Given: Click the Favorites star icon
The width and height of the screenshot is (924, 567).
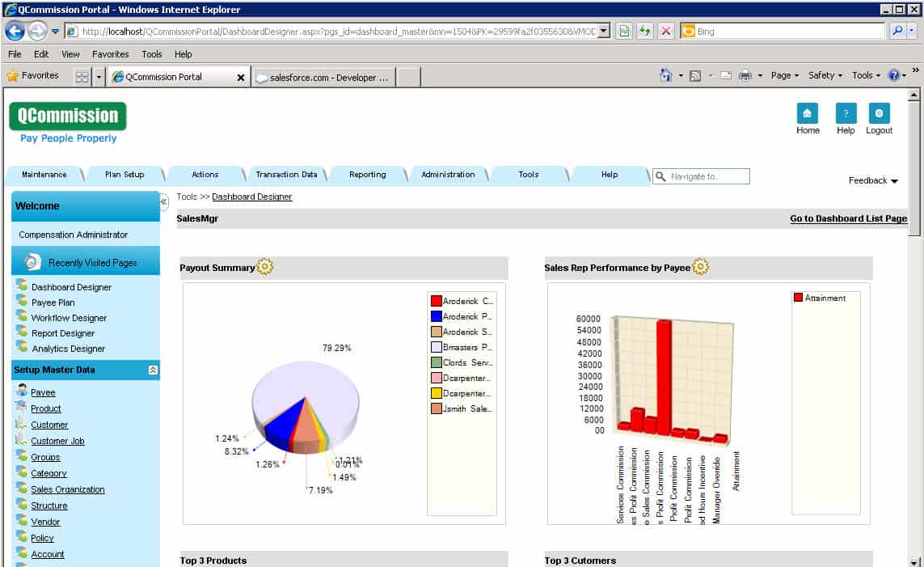Looking at the screenshot, I should 13,76.
